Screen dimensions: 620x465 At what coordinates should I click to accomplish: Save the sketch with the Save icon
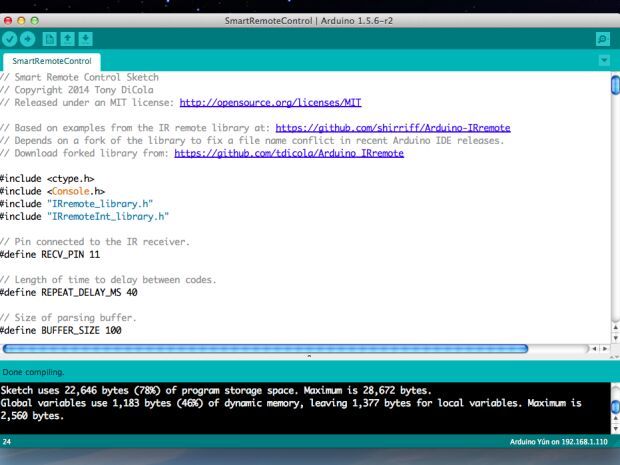pyautogui.click(x=85, y=39)
